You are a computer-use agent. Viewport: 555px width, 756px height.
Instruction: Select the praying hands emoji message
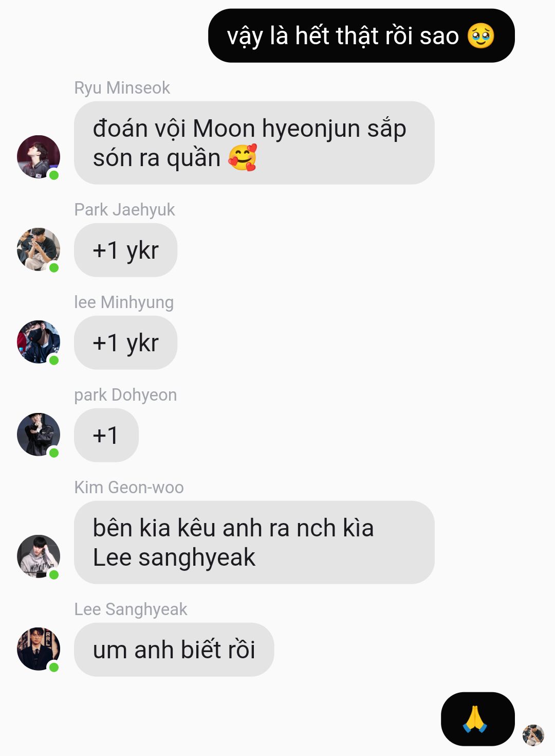(x=478, y=719)
